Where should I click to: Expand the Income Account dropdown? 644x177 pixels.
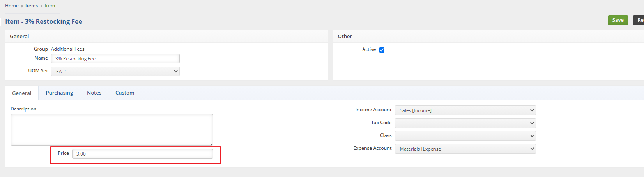click(465, 110)
